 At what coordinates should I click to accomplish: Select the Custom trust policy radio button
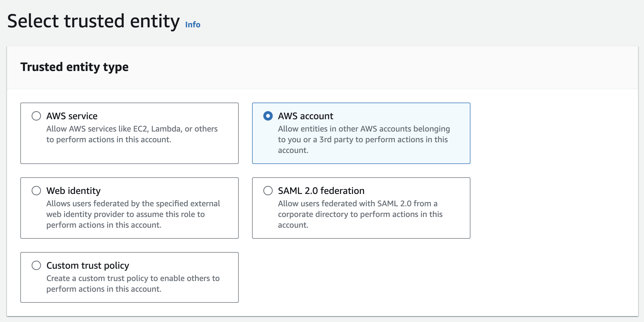[x=36, y=265]
